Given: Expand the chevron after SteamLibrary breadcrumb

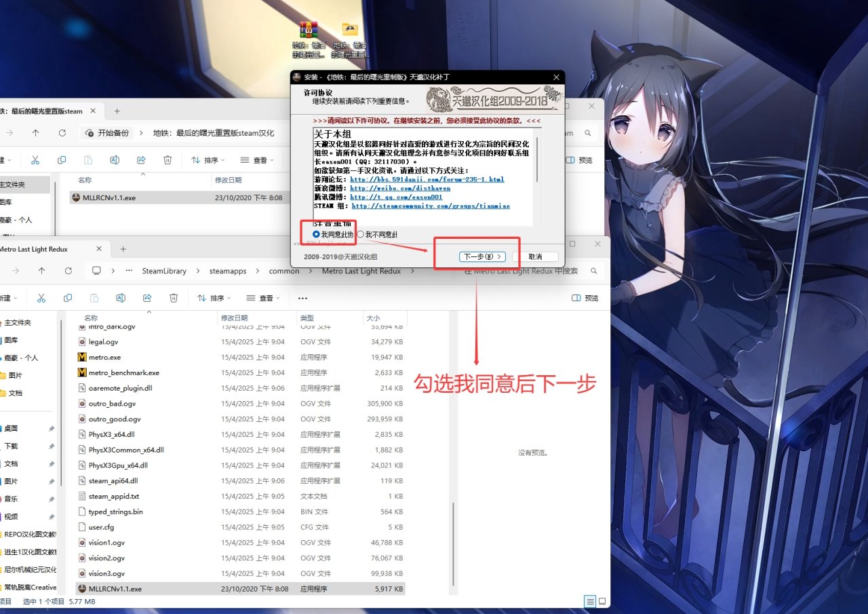Looking at the screenshot, I should pyautogui.click(x=197, y=271).
